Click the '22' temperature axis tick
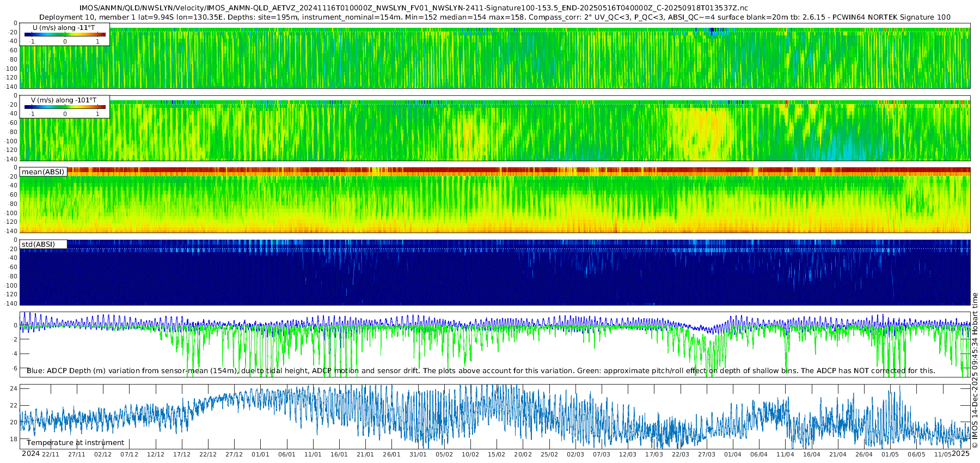Viewport: 980px width, 463px height. (14, 405)
